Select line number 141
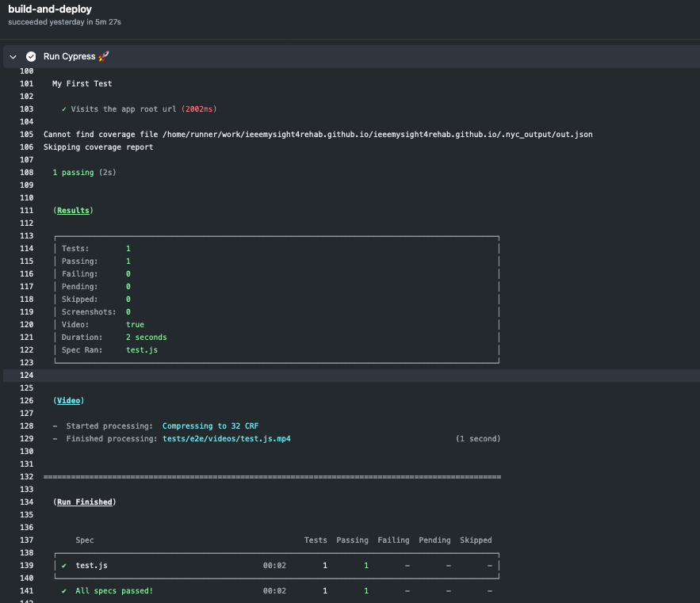Screen dimensions: 700x603 coord(26,591)
